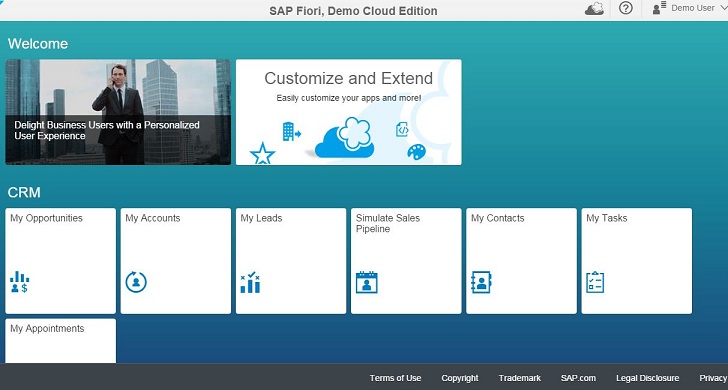Click the Welcome group heading
The image size is (728, 390).
(38, 44)
